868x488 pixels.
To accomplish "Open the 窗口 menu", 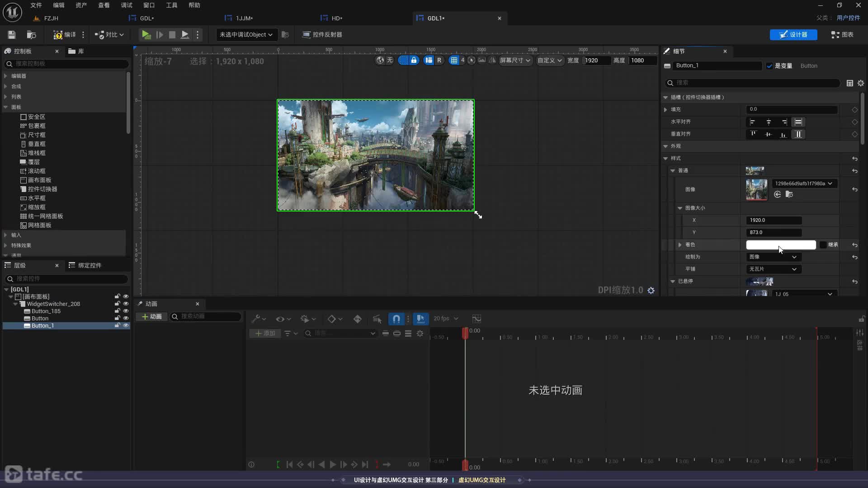I will click(x=149, y=5).
